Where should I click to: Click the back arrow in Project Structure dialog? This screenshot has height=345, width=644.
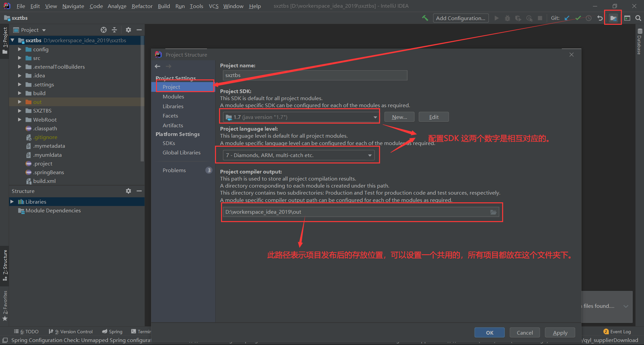coord(158,66)
